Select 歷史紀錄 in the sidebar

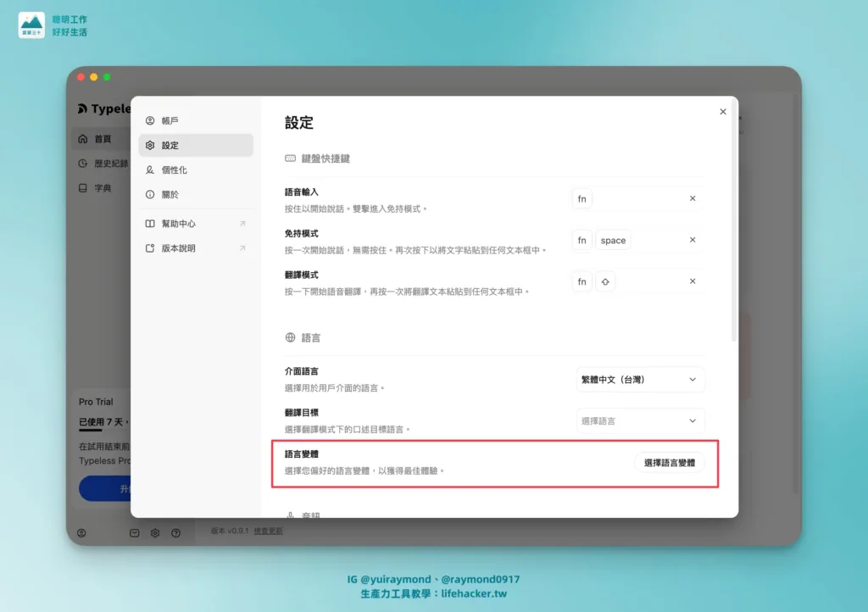pos(105,163)
